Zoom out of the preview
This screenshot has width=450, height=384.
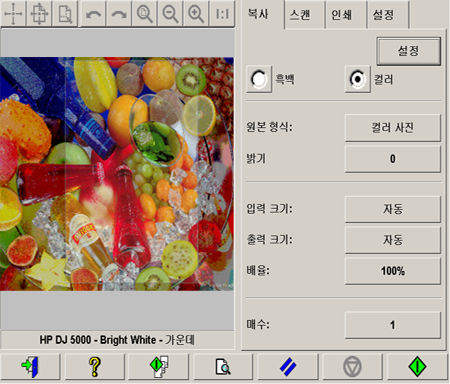pyautogui.click(x=170, y=13)
